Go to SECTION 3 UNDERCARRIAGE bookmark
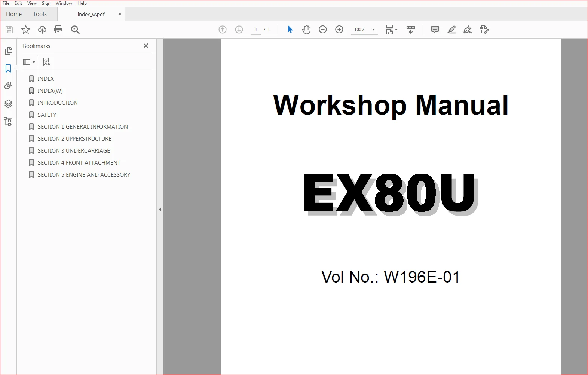Screen dimensions: 588x375 tap(74, 151)
